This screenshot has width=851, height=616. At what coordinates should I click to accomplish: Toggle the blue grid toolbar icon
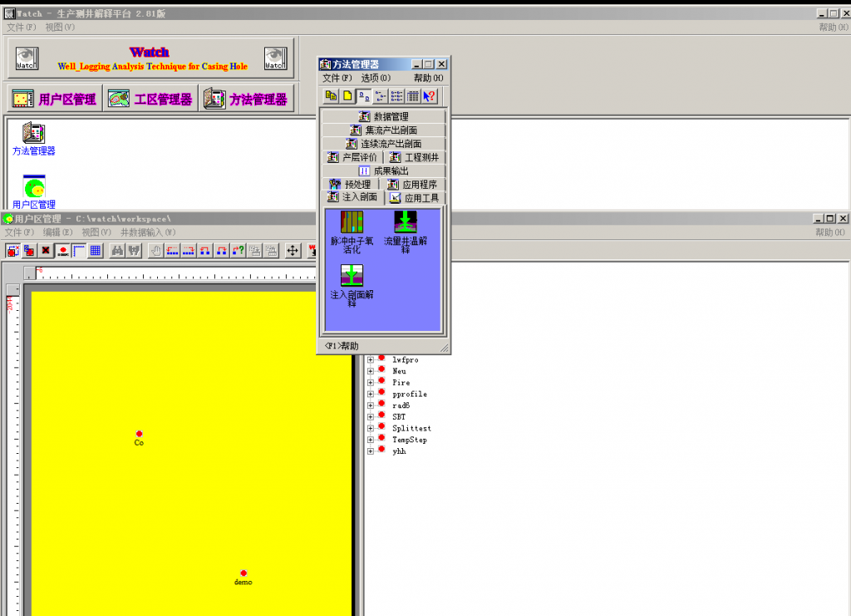tap(96, 250)
